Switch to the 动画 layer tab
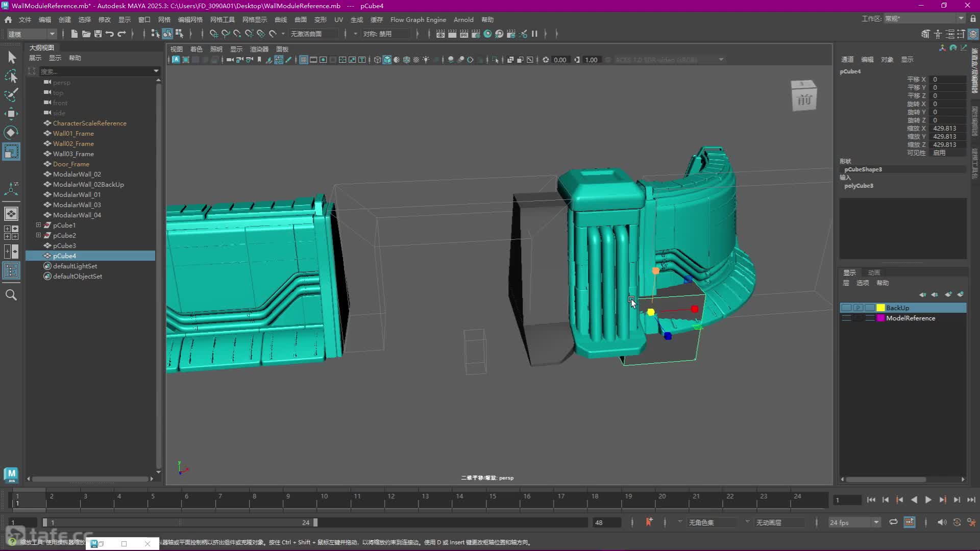 pos(874,272)
